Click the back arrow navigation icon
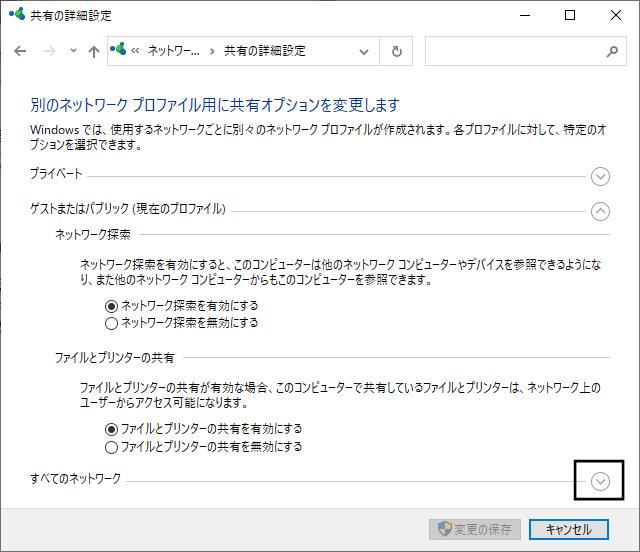This screenshot has height=552, width=640. click(x=20, y=51)
